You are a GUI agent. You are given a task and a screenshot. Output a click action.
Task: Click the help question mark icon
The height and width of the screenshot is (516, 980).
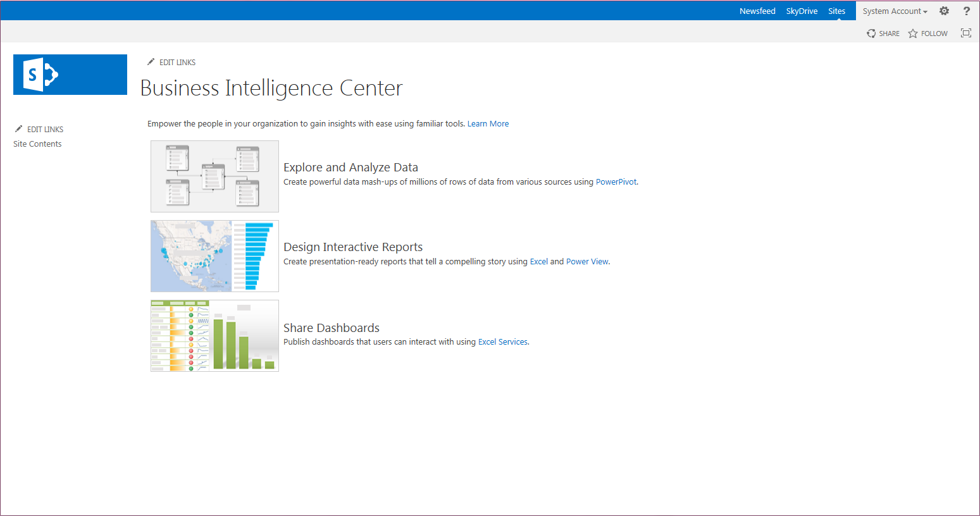[967, 11]
